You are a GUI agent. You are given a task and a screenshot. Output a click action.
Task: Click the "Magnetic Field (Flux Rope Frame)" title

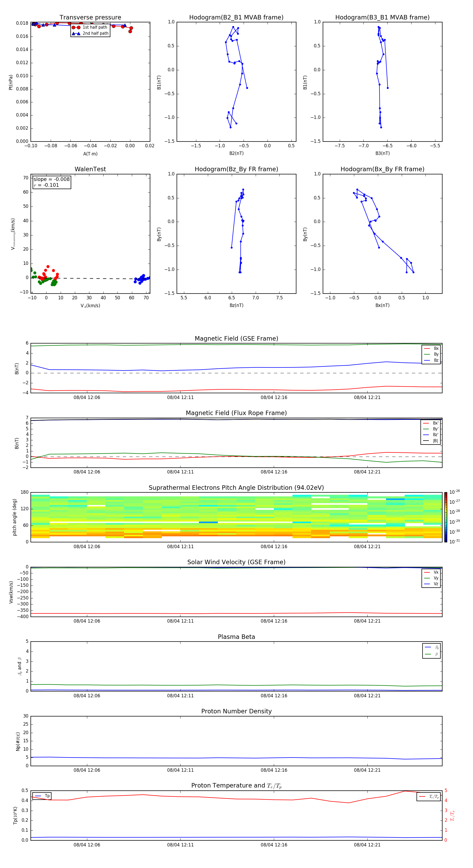click(x=236, y=413)
